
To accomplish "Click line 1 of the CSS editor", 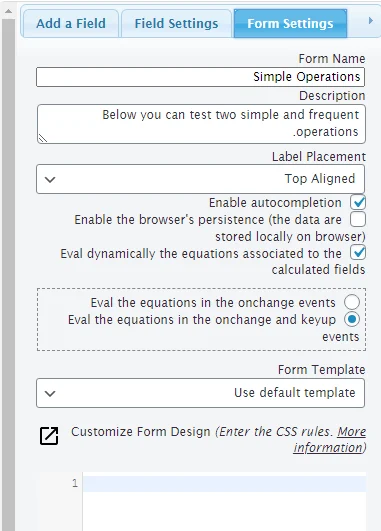I will tap(224, 484).
